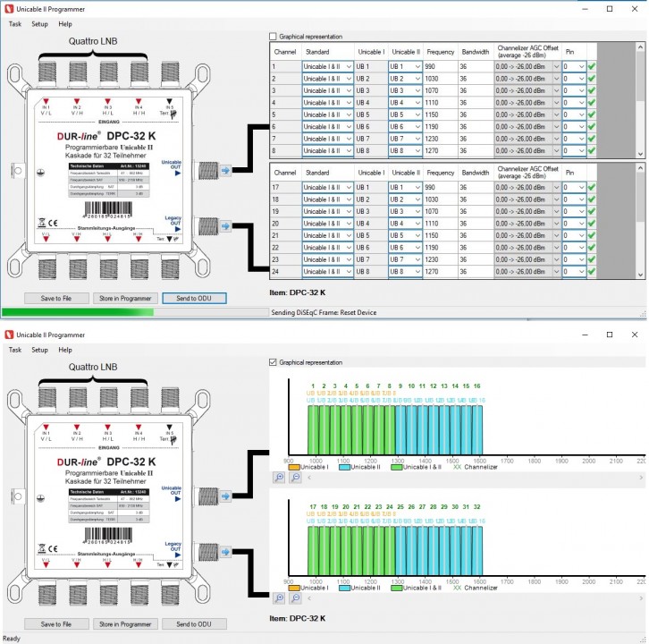
Task: Zoom in on the lower spectrum graph
Action: [279, 598]
